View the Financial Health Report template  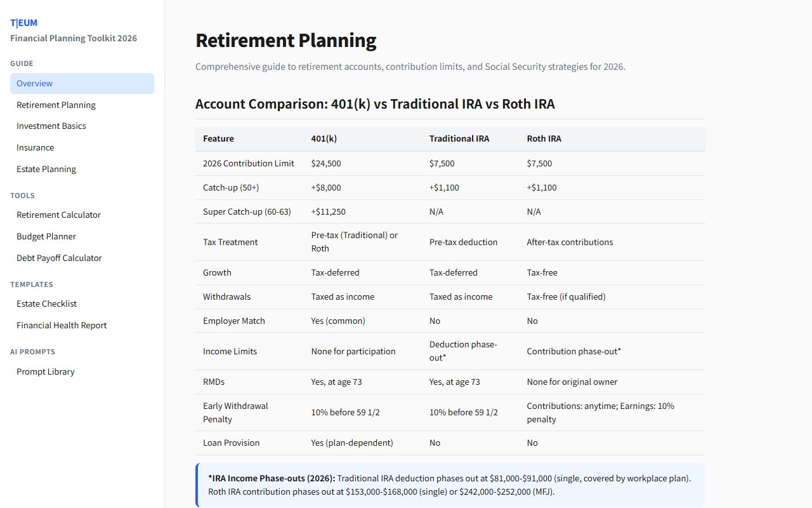click(62, 325)
